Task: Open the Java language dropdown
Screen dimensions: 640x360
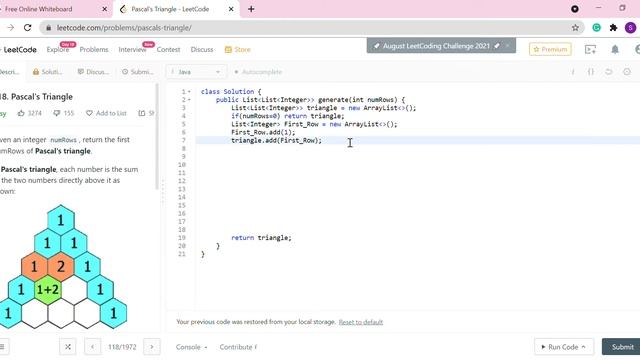Action: click(x=196, y=72)
